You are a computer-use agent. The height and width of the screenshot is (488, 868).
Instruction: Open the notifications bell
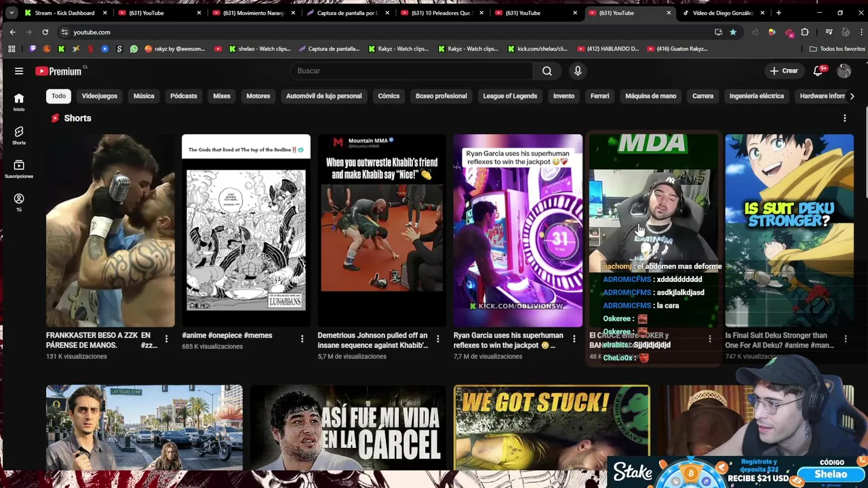pos(818,70)
